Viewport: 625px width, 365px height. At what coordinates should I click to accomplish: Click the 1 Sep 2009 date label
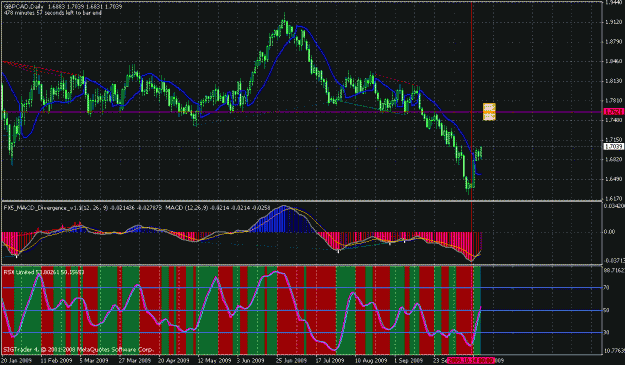click(409, 360)
